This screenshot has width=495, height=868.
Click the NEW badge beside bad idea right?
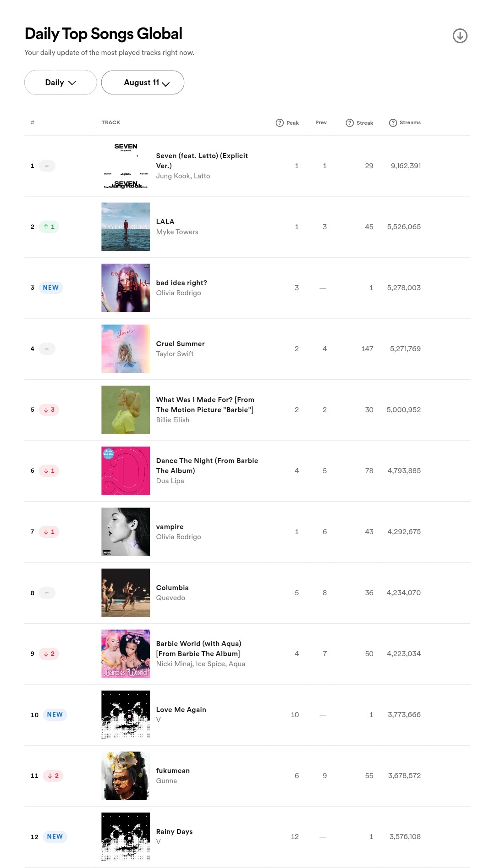click(51, 288)
